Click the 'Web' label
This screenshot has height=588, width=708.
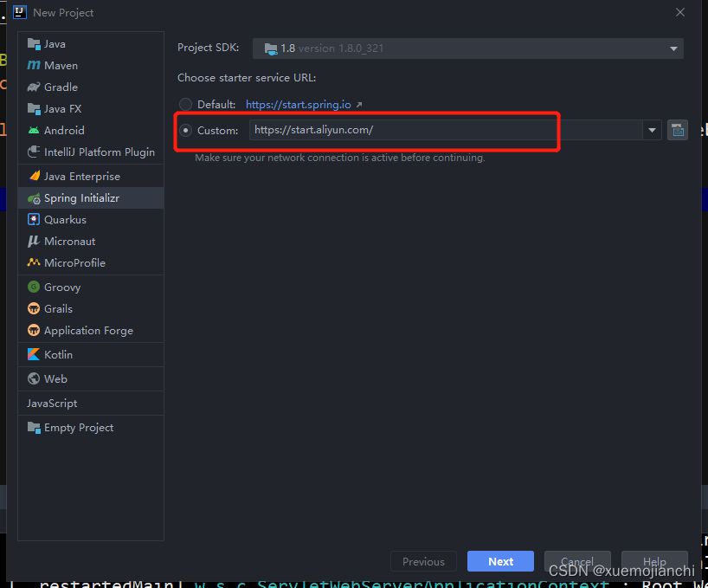[55, 379]
